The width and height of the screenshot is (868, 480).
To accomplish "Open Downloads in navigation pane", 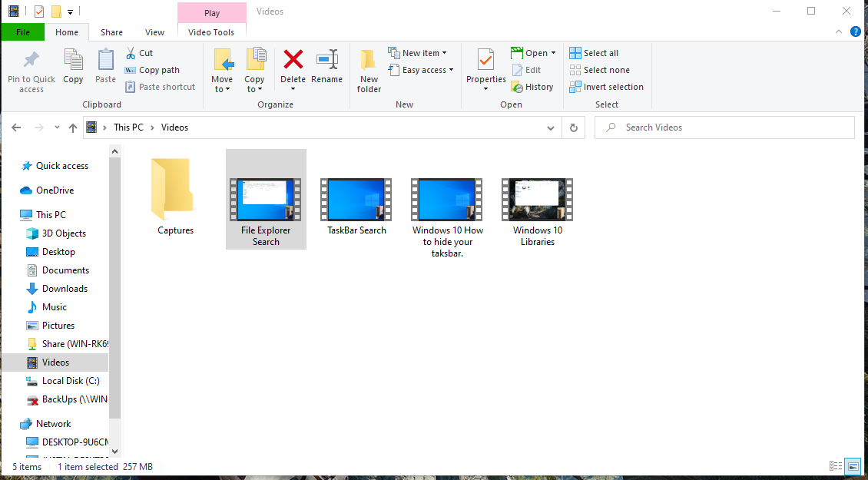I will [x=58, y=289].
